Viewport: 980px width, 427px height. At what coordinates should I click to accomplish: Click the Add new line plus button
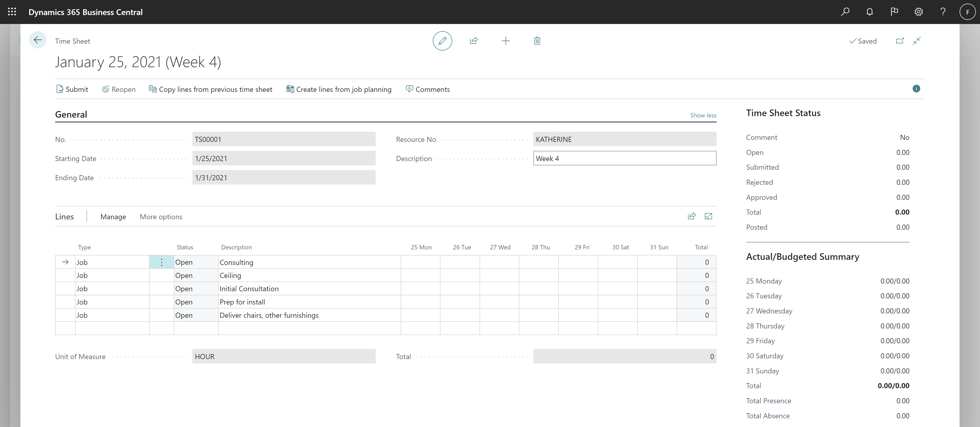coord(505,41)
